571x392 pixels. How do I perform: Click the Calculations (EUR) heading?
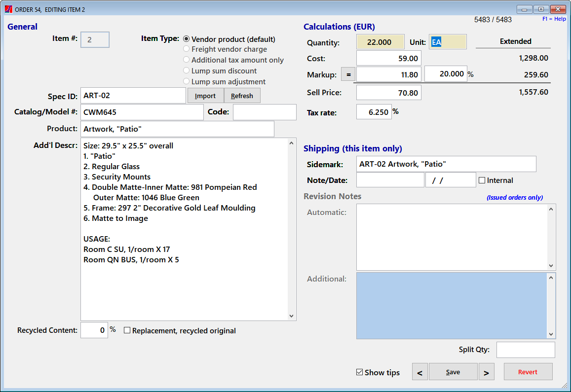pyautogui.click(x=339, y=27)
